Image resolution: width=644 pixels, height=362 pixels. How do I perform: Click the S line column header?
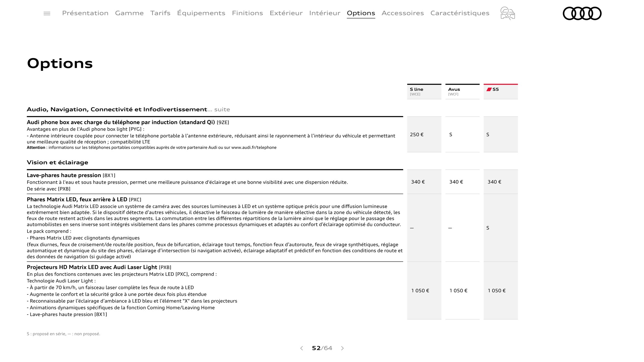[x=424, y=91]
